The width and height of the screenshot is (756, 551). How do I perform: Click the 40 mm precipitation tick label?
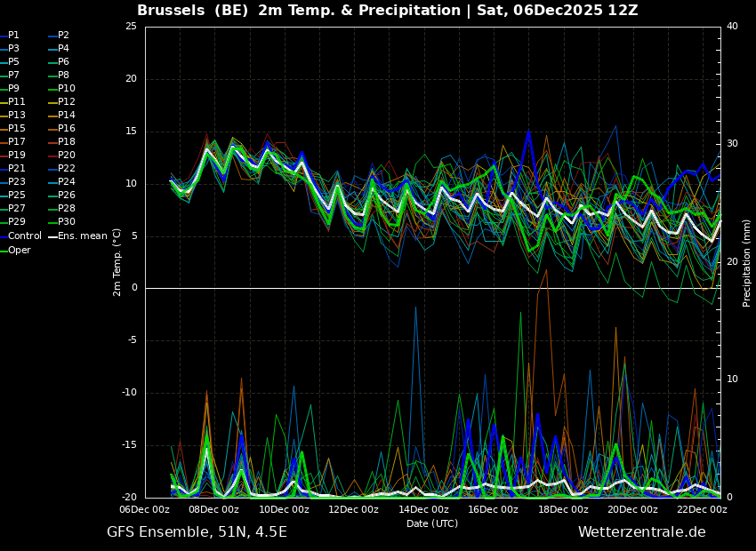tap(732, 26)
